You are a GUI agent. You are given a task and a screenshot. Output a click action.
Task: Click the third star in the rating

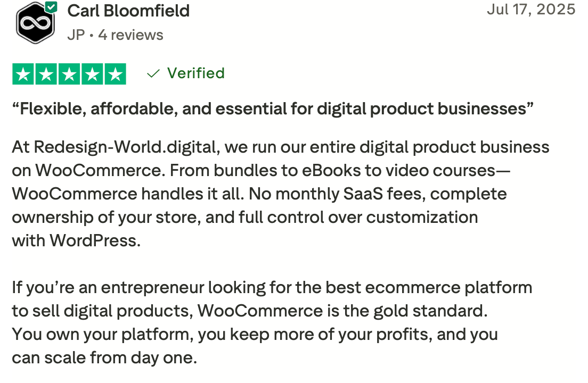coord(69,74)
